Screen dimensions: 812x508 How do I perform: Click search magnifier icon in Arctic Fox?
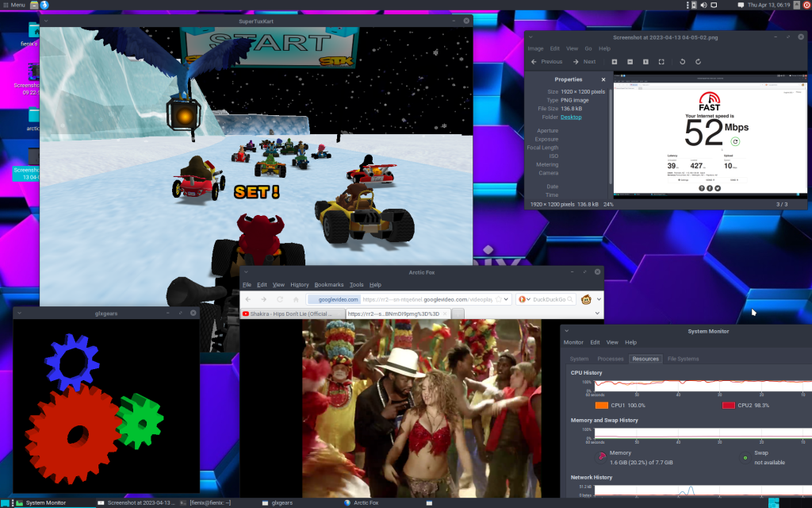(x=570, y=299)
